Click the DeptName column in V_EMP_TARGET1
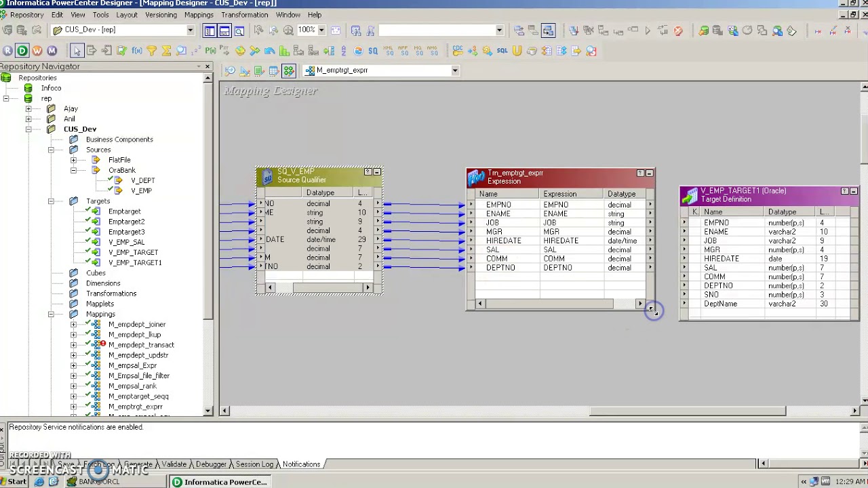 point(720,304)
